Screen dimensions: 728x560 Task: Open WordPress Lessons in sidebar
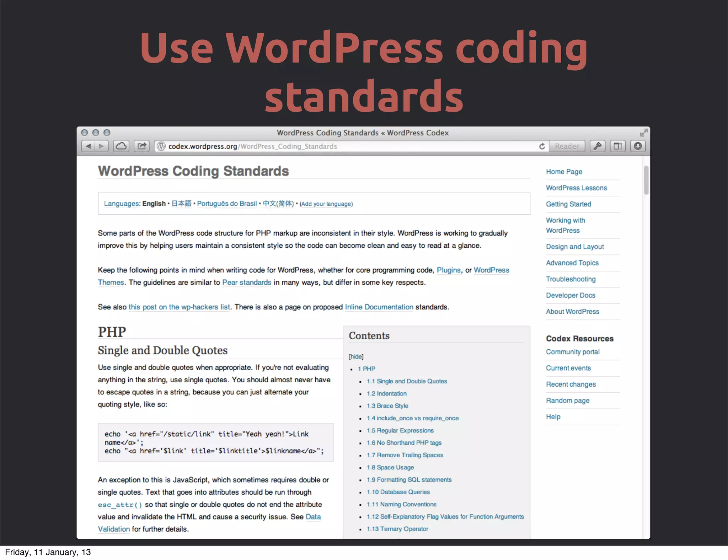click(576, 188)
